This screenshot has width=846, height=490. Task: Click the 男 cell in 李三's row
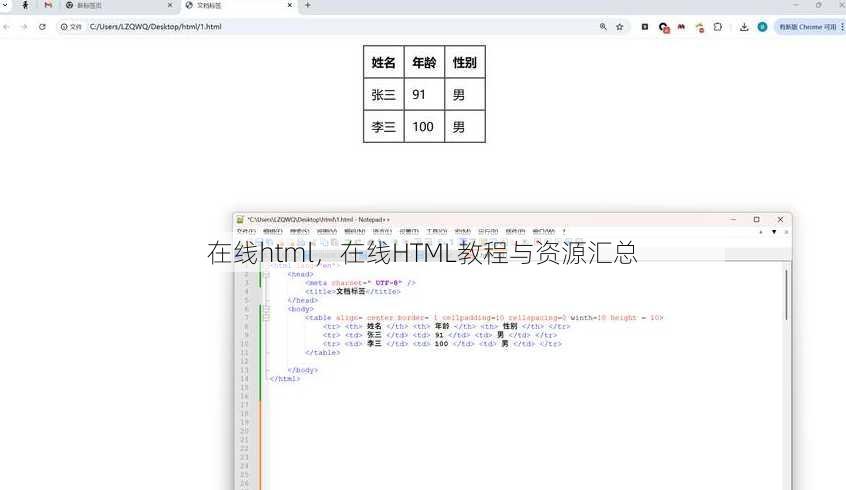(x=465, y=127)
